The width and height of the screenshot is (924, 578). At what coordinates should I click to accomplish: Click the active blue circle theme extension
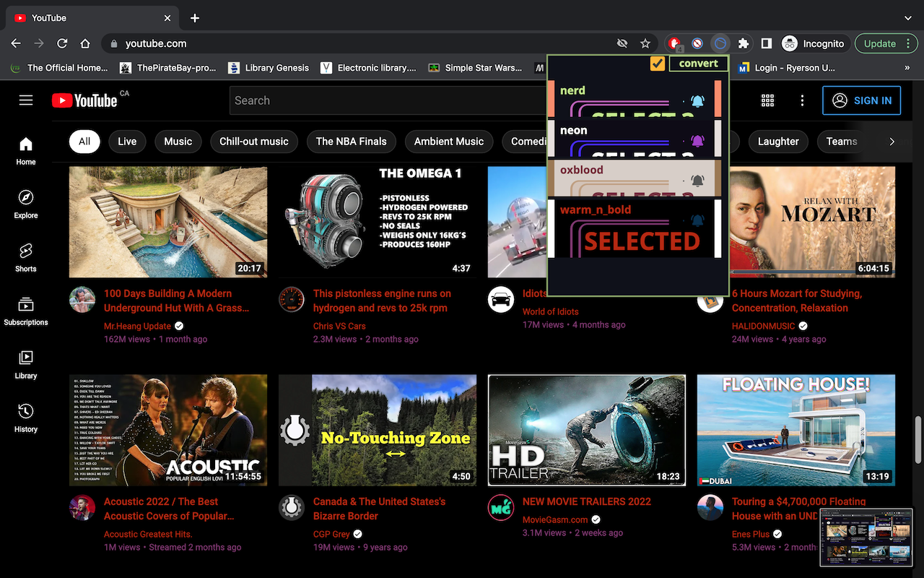720,43
